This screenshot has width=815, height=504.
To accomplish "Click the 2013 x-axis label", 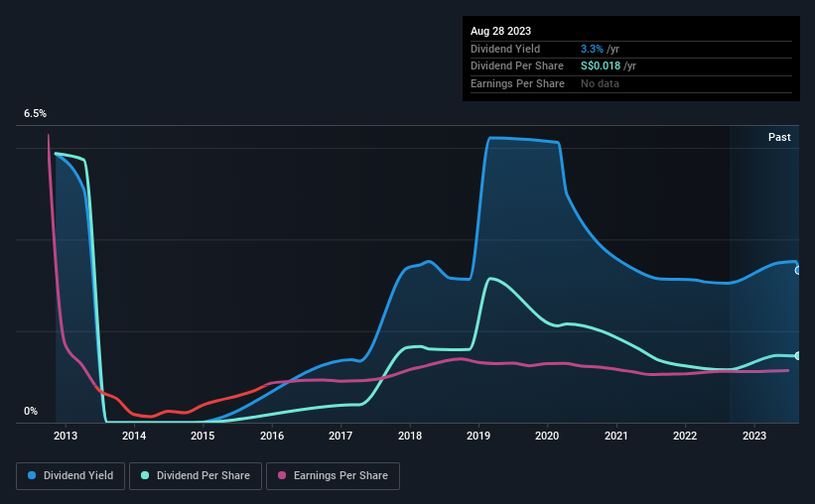I will tap(66, 436).
